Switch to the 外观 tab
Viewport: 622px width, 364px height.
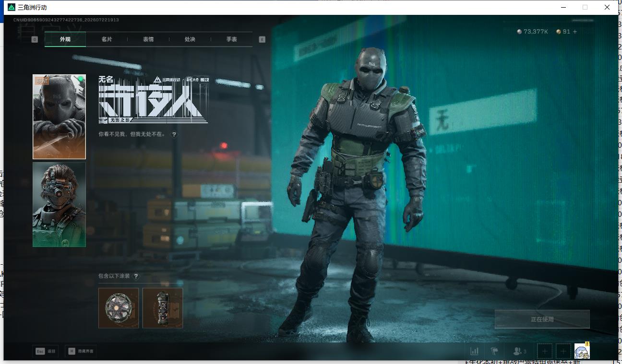click(65, 39)
